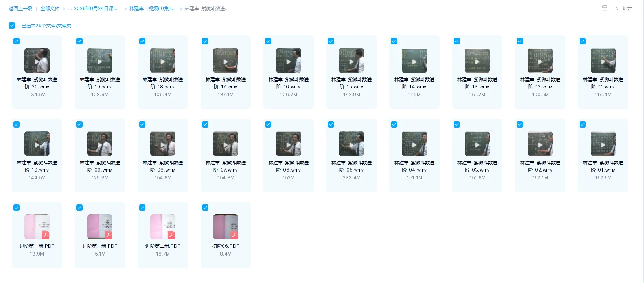
Task: Expand the collapsed breadcrumb ellipsis
Action: coord(70,9)
